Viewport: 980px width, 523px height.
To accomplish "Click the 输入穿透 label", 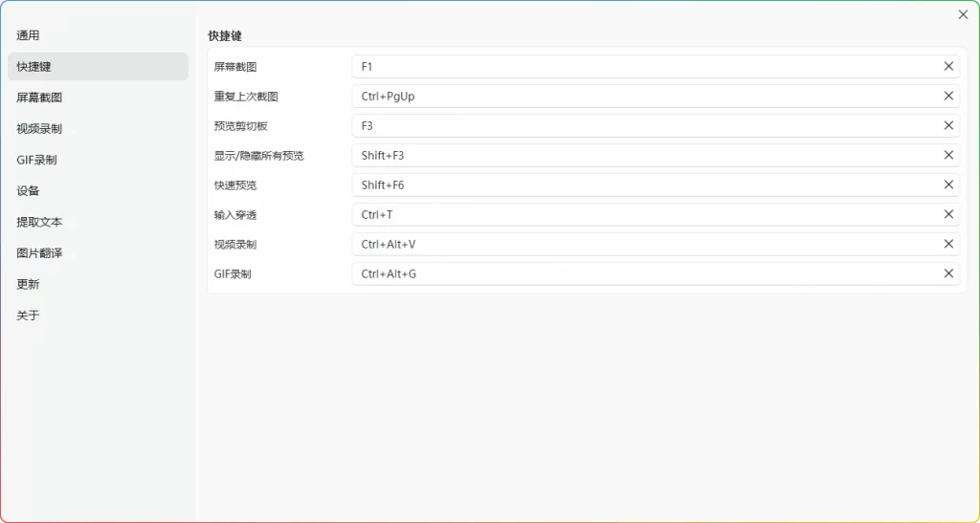I will click(235, 215).
